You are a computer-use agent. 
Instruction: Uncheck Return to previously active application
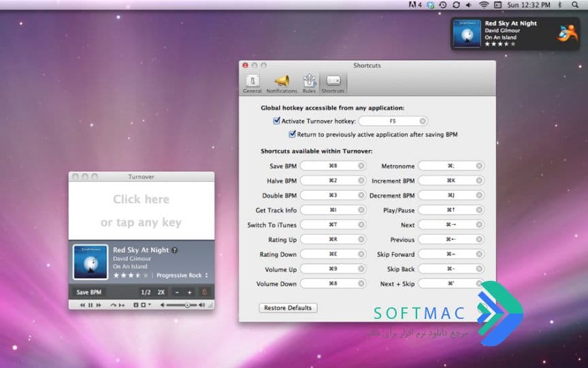(292, 134)
